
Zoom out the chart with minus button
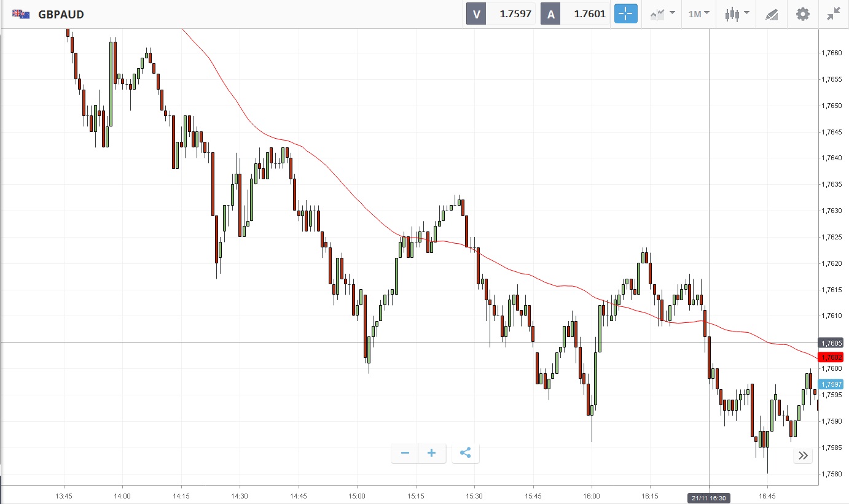click(405, 453)
